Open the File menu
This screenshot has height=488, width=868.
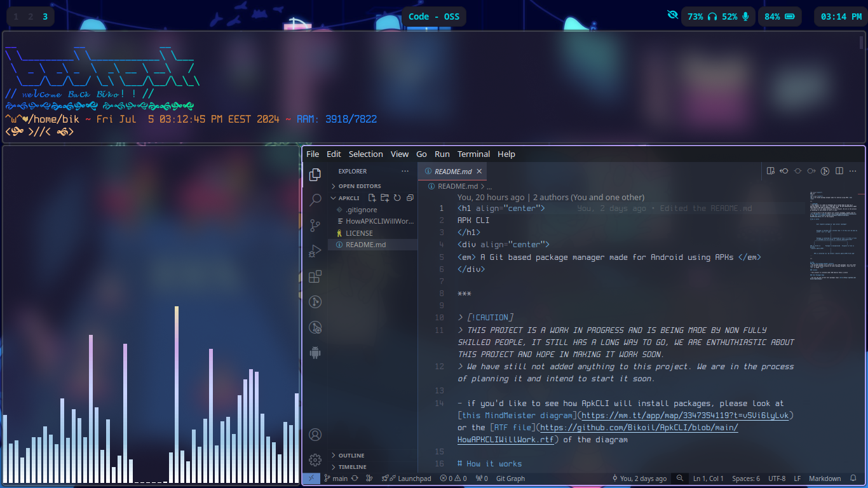click(x=313, y=154)
